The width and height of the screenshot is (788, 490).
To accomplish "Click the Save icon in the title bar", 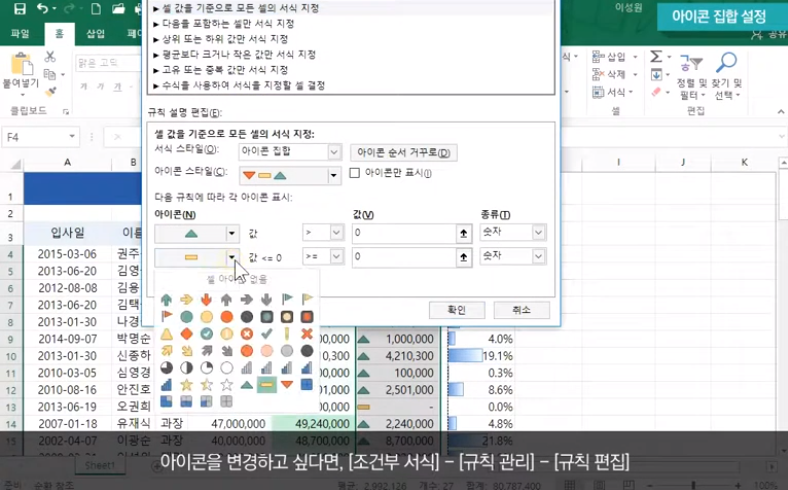I will tap(20, 9).
